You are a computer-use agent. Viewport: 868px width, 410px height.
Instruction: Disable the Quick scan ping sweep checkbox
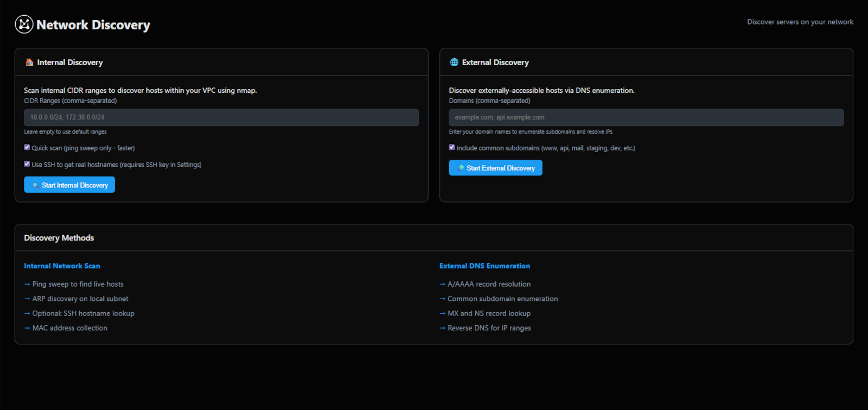point(27,147)
